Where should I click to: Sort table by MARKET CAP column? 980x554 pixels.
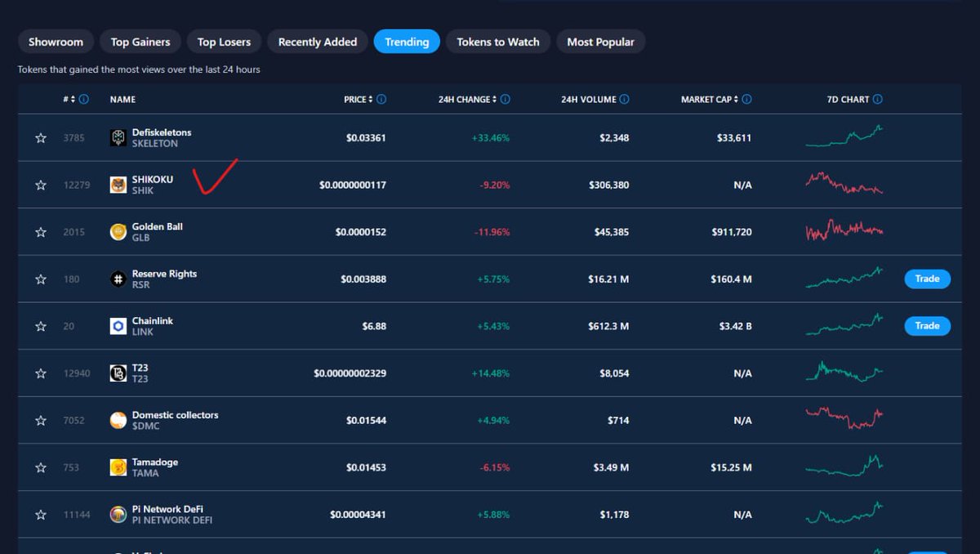(x=709, y=100)
